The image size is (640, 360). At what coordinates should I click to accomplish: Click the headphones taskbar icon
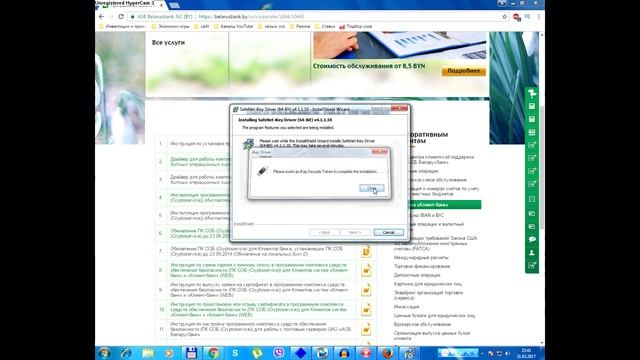pyautogui.click(x=344, y=353)
